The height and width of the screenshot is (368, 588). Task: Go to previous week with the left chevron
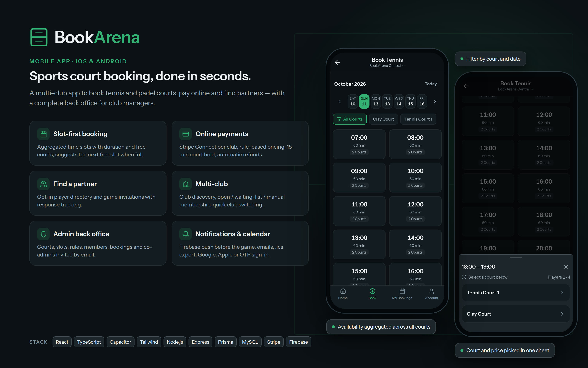(x=340, y=102)
